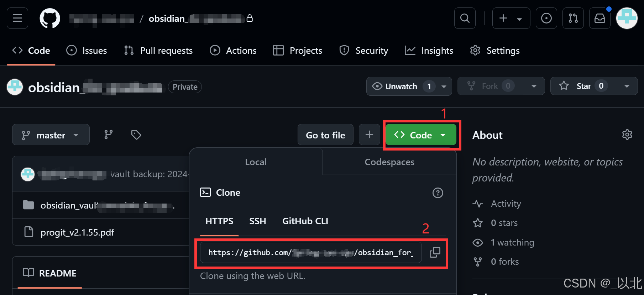Switch to the Security tab
This screenshot has height=295, width=644.
364,51
